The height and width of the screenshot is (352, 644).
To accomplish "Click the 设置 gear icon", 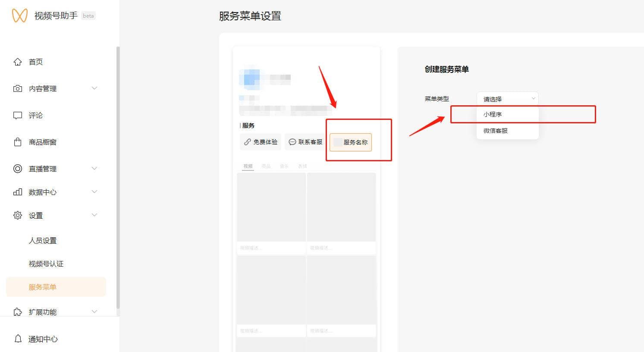I will click(x=18, y=215).
